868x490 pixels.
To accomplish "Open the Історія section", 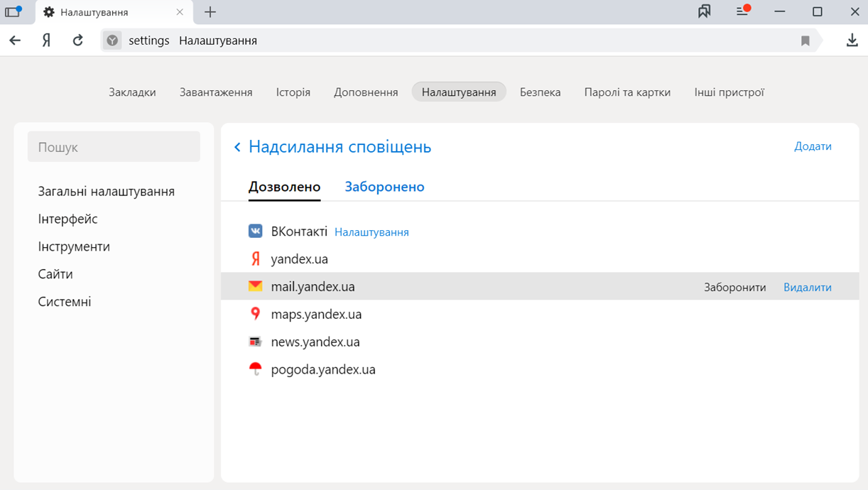I will tap(293, 92).
